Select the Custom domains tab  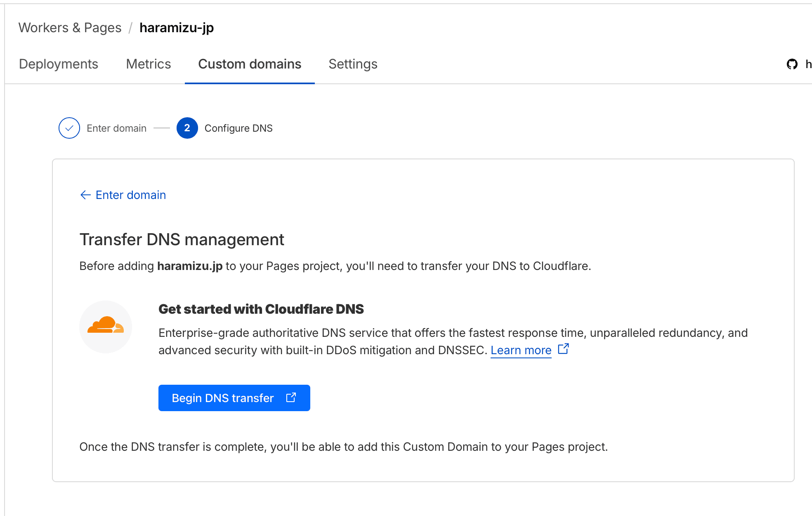pos(250,64)
